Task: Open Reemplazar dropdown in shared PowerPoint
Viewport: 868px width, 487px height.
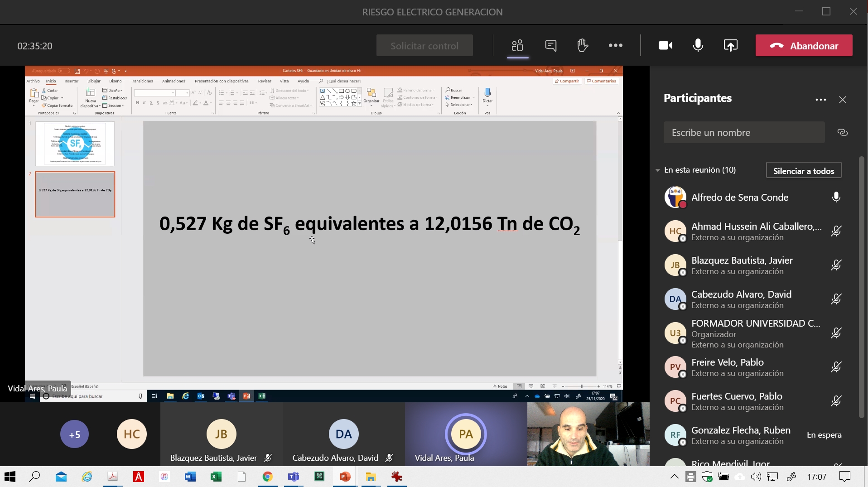Action: click(x=460, y=97)
